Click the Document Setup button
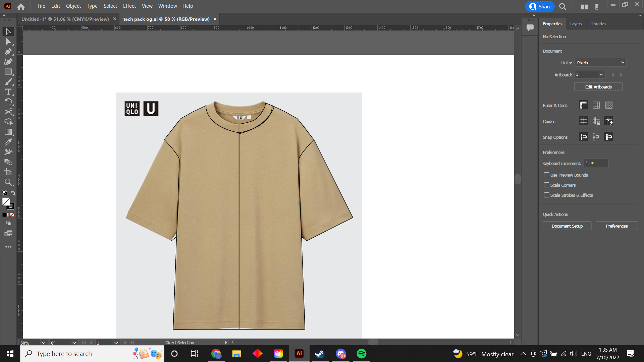The image size is (644, 362). 567,226
